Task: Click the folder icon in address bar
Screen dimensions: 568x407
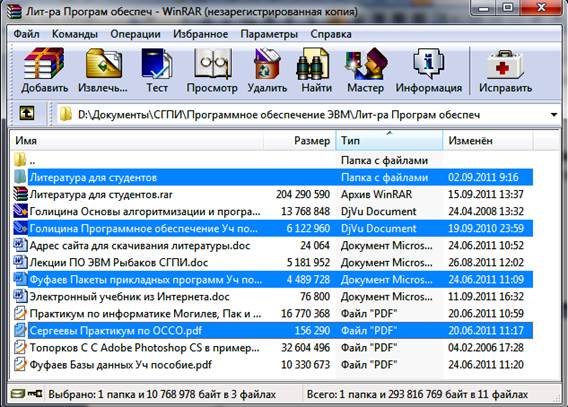Action: click(x=66, y=114)
